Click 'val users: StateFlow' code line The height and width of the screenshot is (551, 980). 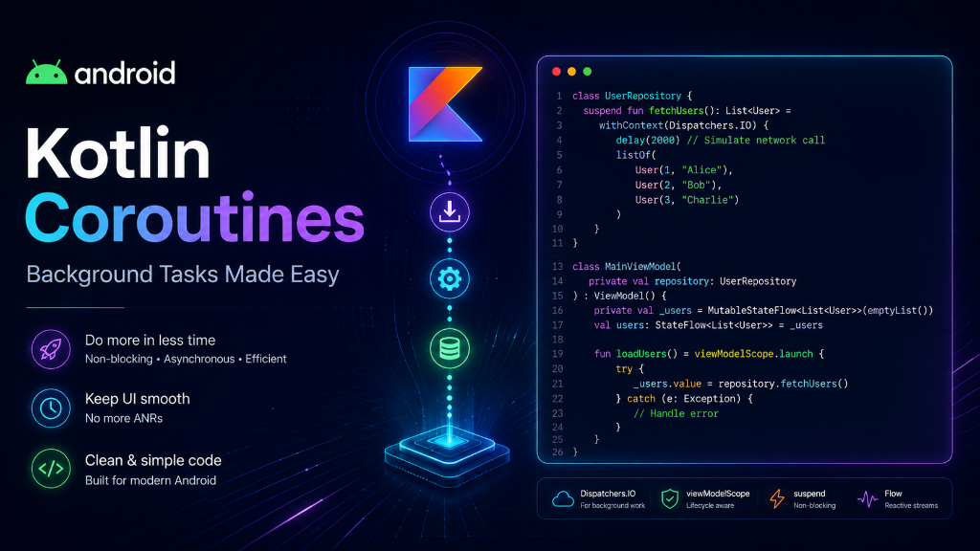[708, 325]
